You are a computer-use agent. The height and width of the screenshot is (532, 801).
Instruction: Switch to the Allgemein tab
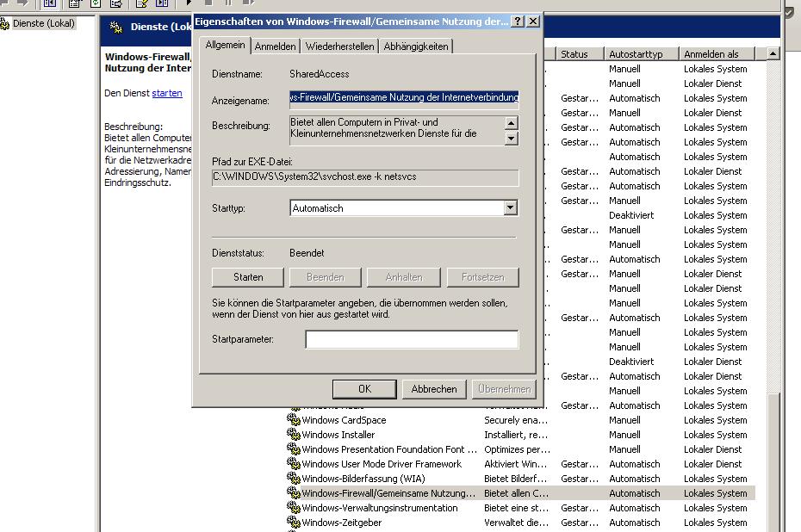pos(225,45)
